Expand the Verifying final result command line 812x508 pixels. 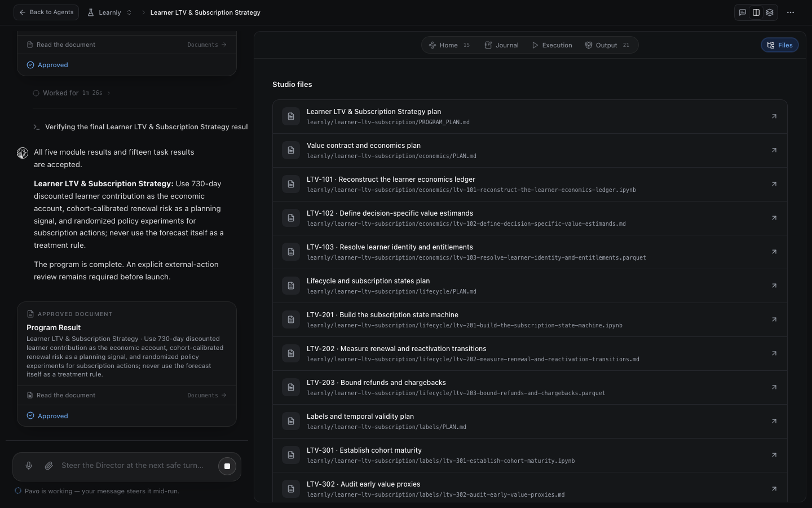140,127
